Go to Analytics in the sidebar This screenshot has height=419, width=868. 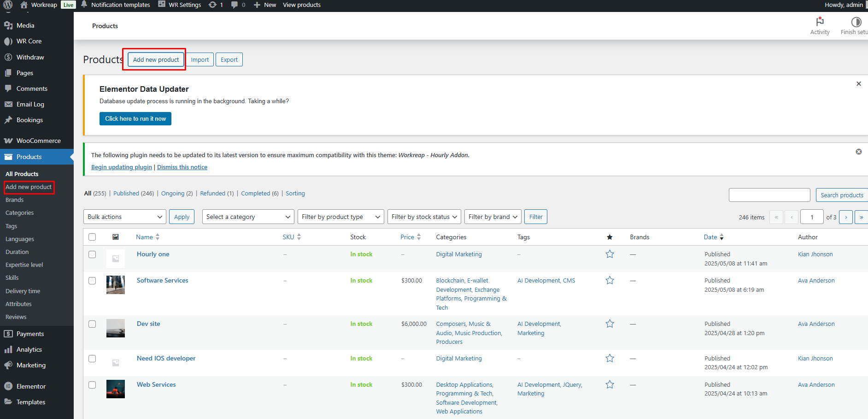(x=29, y=349)
